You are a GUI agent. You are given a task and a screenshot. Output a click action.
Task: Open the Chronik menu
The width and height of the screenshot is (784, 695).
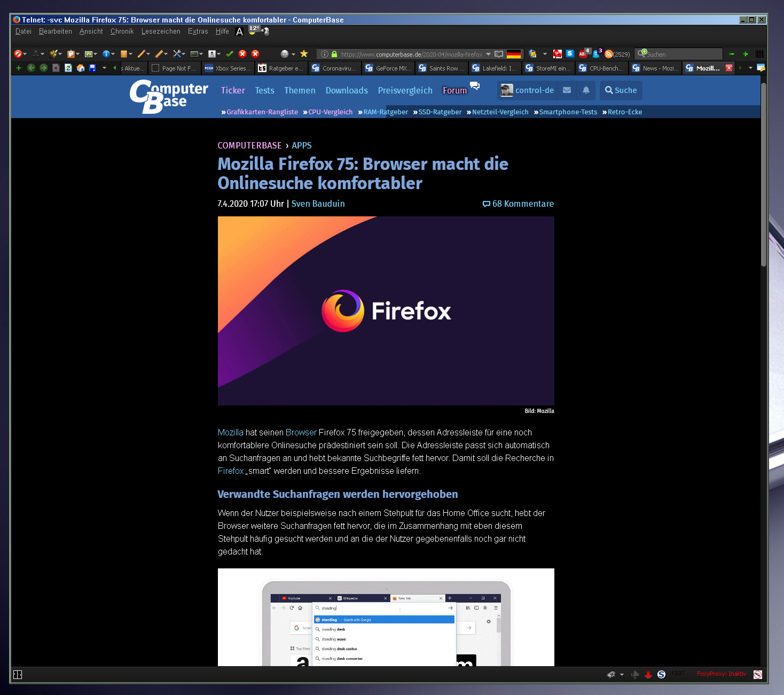[122, 31]
